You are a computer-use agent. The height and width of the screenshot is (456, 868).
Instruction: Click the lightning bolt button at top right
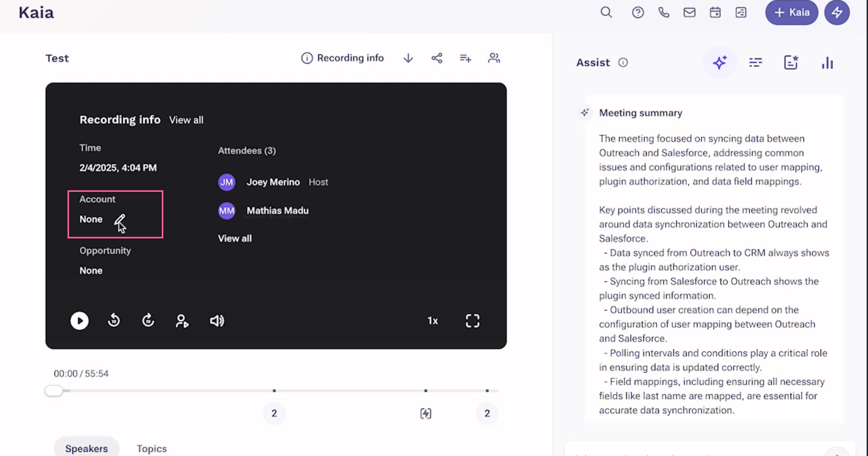coord(837,12)
